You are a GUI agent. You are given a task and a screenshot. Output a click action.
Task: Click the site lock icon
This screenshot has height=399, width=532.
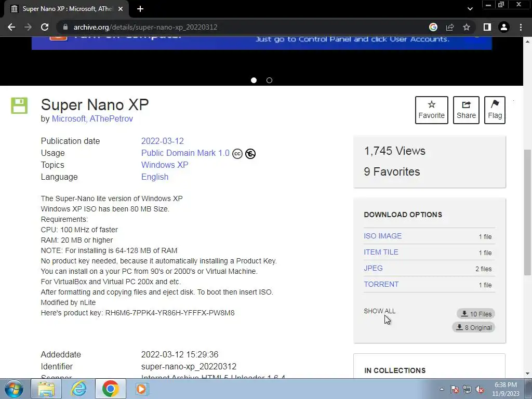coord(65,27)
